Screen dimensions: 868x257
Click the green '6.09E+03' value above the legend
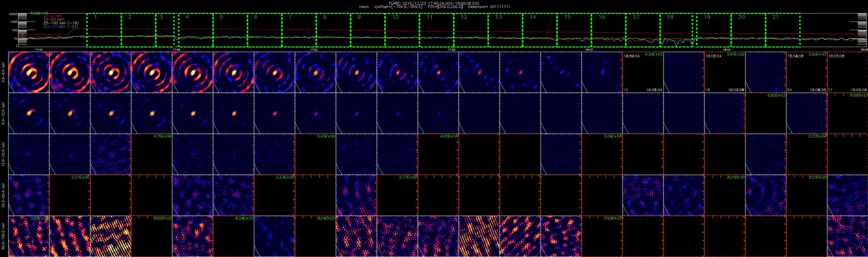(x=39, y=13)
